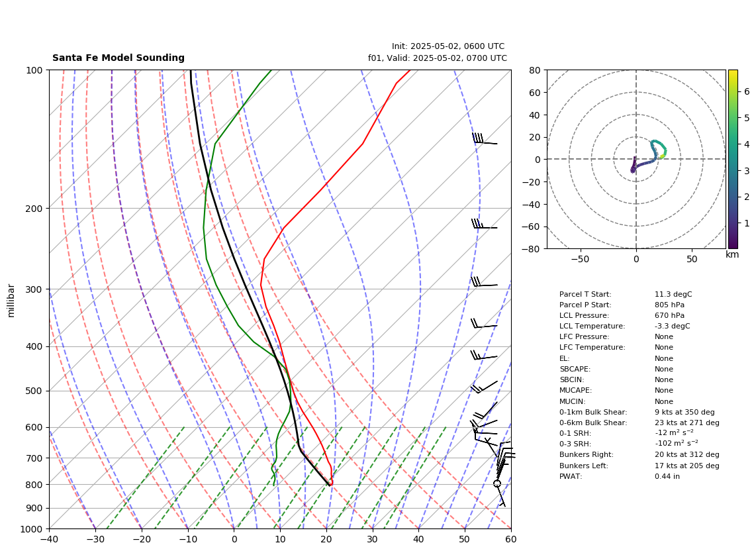Viewport: 756px width, 551px height.
Task: Click the "Parcel T Start:" label
Action: coord(585,294)
